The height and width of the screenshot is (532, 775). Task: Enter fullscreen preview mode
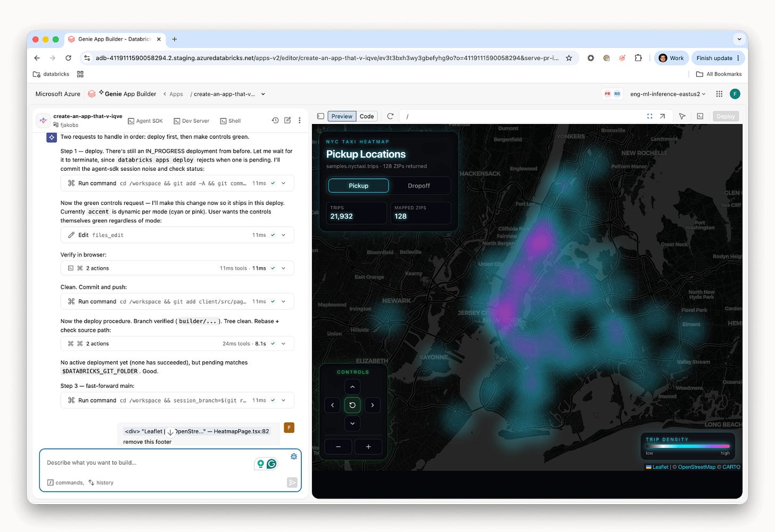click(650, 116)
